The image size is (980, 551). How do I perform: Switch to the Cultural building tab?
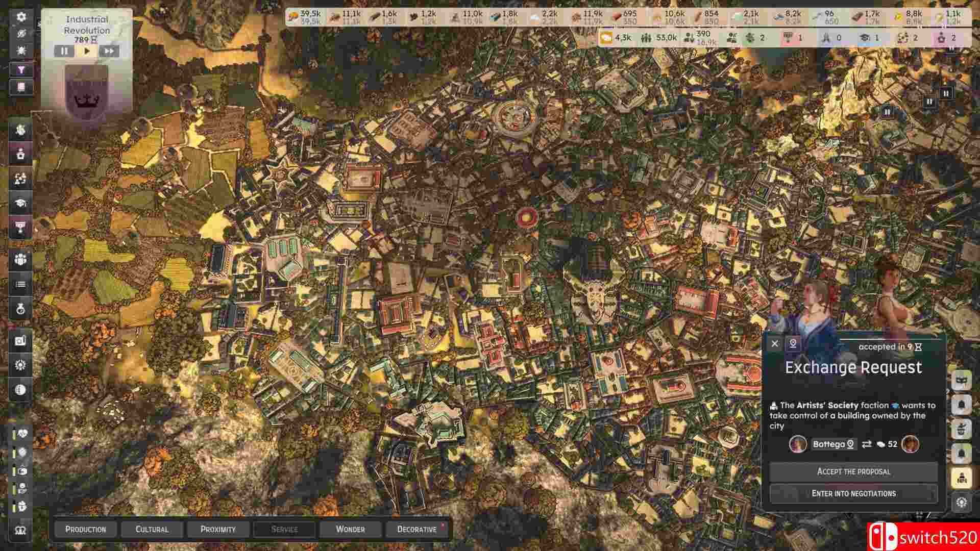click(152, 529)
